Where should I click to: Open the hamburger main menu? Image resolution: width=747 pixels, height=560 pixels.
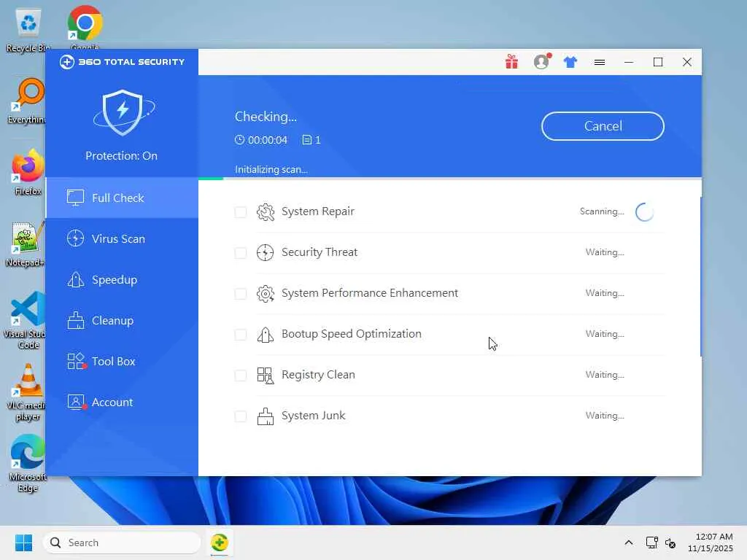[600, 62]
